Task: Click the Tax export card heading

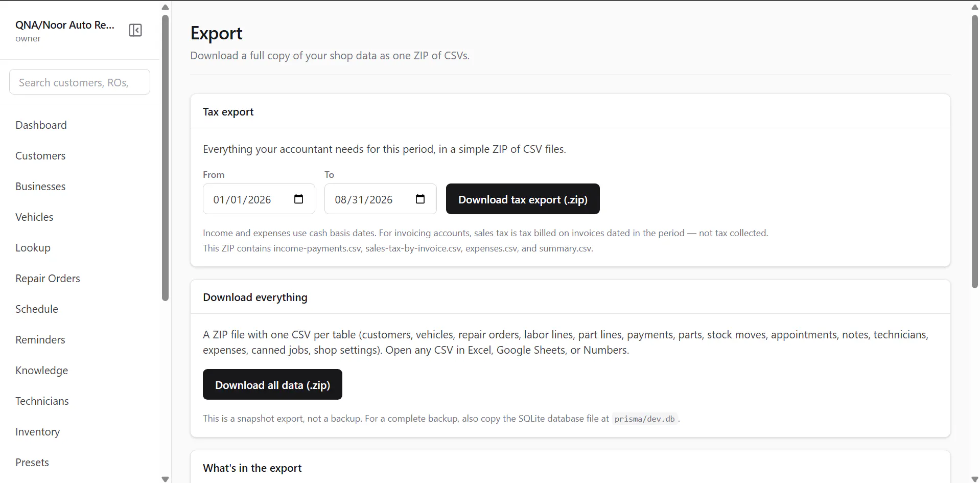Action: [x=228, y=112]
